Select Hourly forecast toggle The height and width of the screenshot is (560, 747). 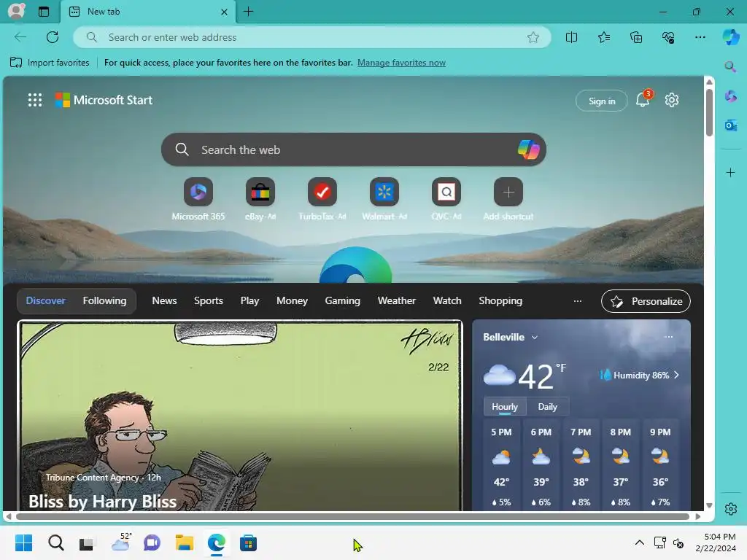coord(505,407)
